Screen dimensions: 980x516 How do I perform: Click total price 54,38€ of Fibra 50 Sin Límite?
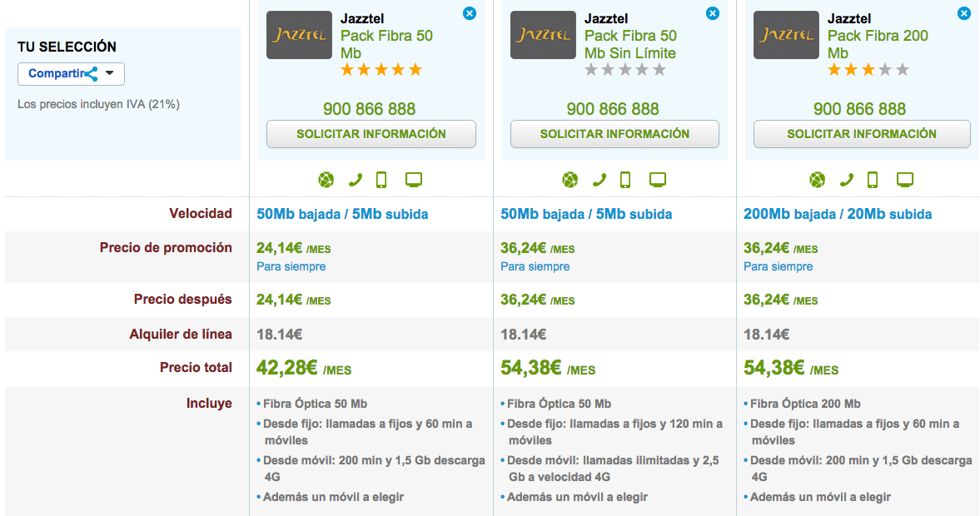[x=548, y=368]
